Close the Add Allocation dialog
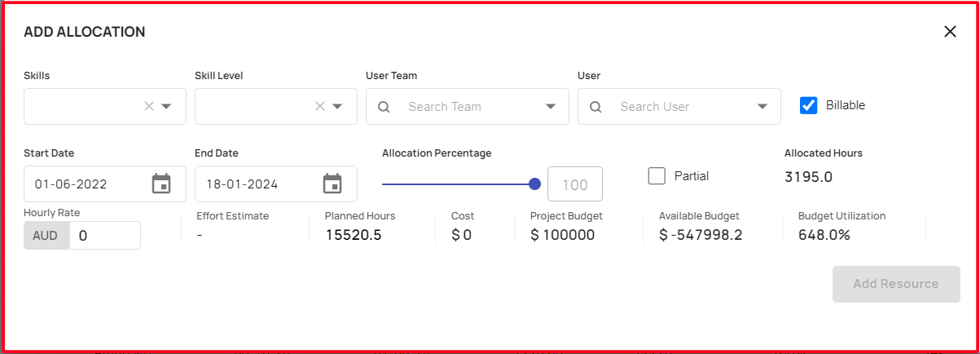This screenshot has width=980, height=354. coord(950,32)
